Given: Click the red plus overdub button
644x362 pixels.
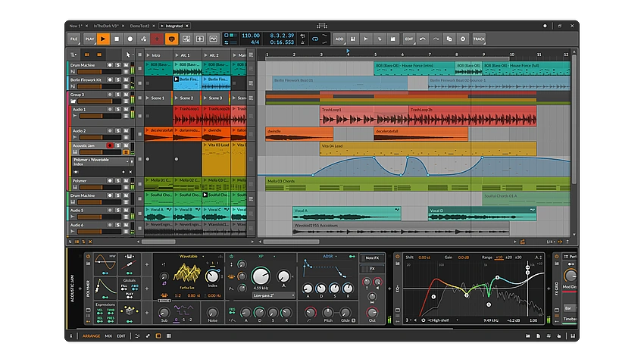Looking at the screenshot, I should [157, 39].
